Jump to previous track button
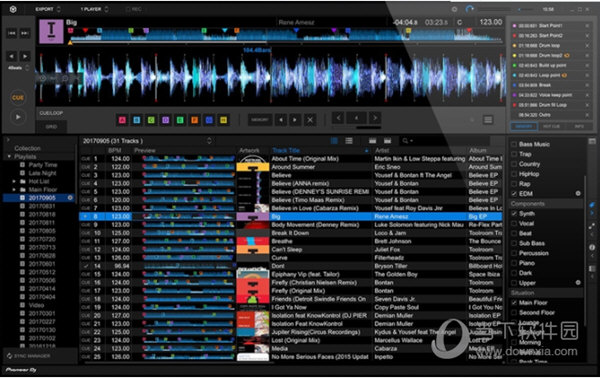 click(11, 33)
